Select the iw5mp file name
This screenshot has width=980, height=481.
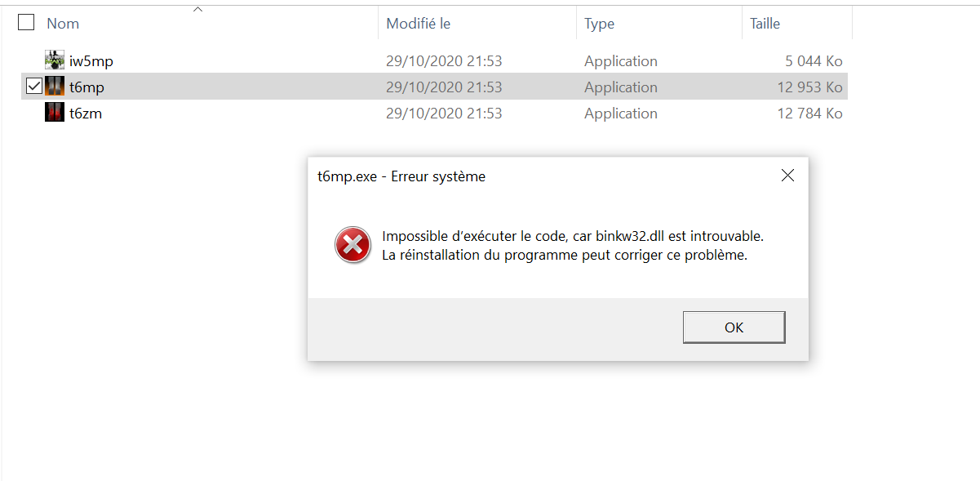click(x=86, y=61)
